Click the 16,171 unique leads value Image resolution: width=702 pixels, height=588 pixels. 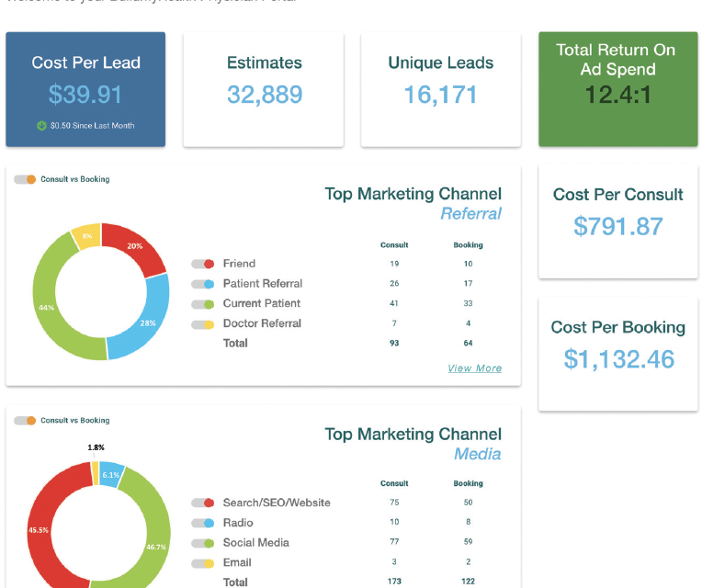440,95
